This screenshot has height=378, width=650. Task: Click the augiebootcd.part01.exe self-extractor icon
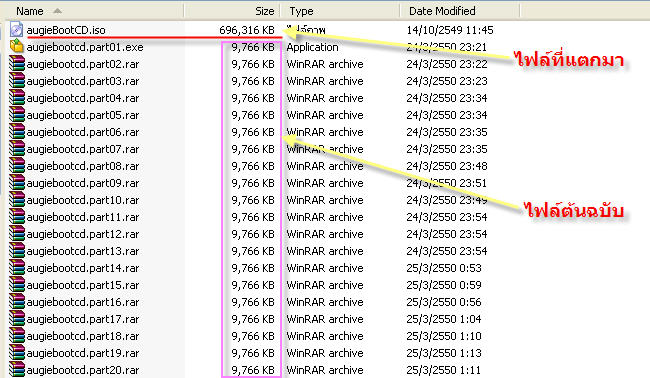click(16, 46)
